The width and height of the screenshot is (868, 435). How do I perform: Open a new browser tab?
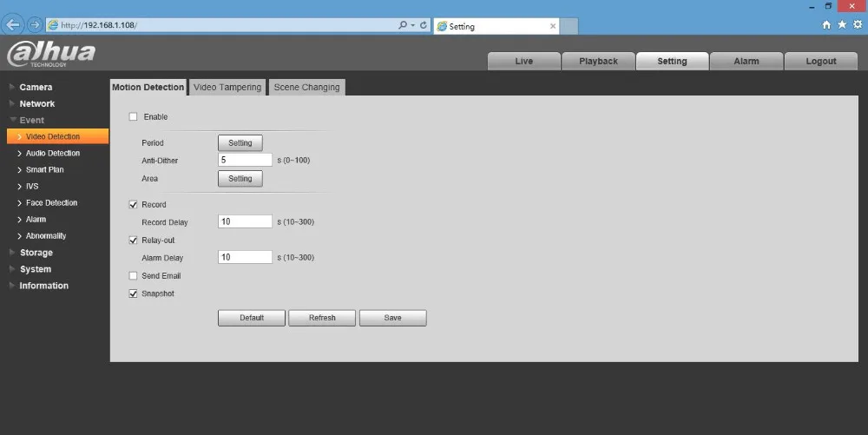[569, 26]
